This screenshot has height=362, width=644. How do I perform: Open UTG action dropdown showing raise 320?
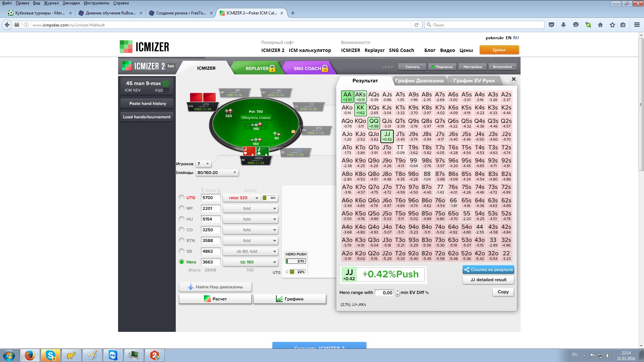point(241,198)
